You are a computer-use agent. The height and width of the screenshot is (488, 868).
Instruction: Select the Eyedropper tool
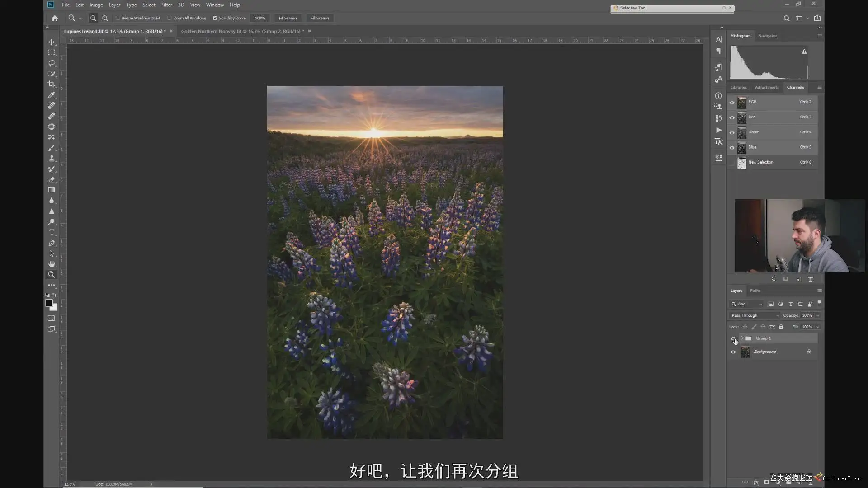[x=52, y=95]
